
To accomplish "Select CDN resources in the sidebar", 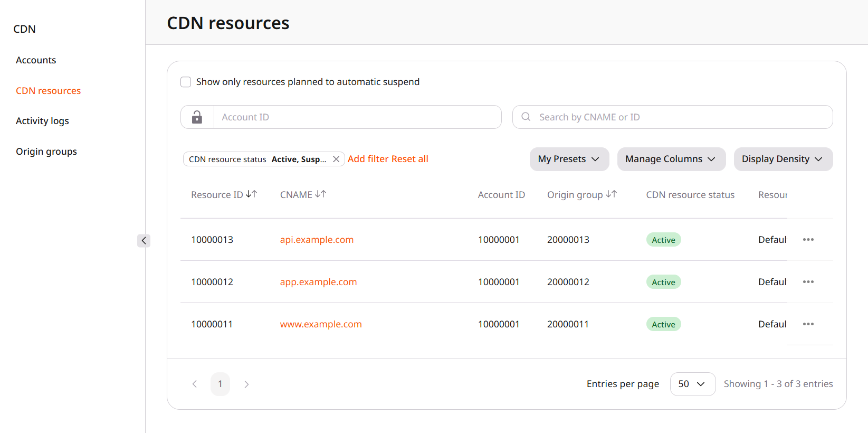I will pyautogui.click(x=49, y=91).
